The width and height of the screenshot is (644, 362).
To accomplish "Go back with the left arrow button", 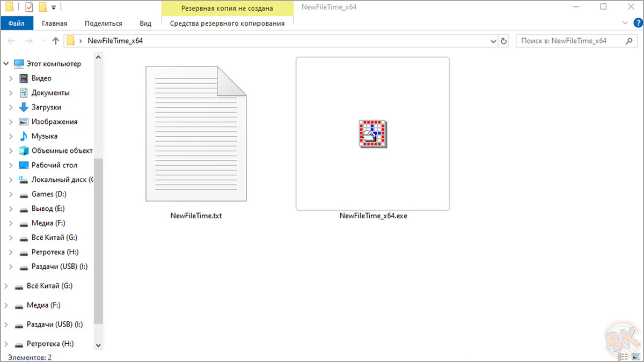I will tap(12, 41).
